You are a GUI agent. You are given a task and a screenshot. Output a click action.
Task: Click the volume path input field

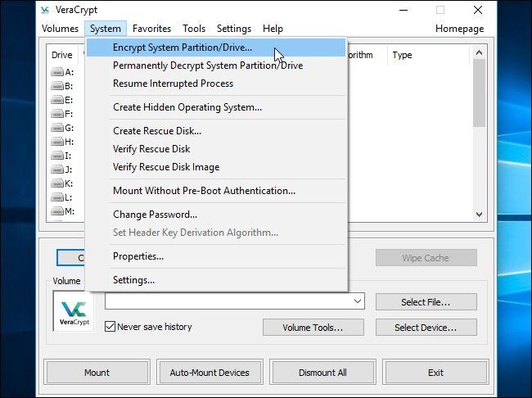[x=228, y=302]
